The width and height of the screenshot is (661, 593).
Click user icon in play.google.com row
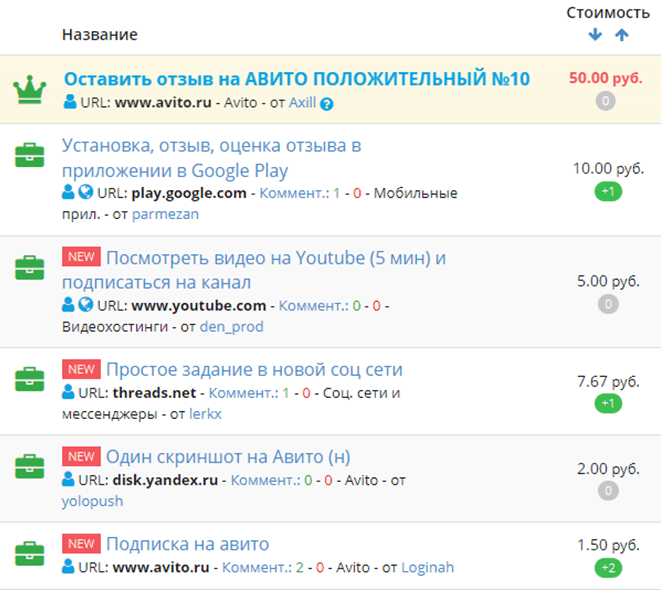(x=68, y=192)
